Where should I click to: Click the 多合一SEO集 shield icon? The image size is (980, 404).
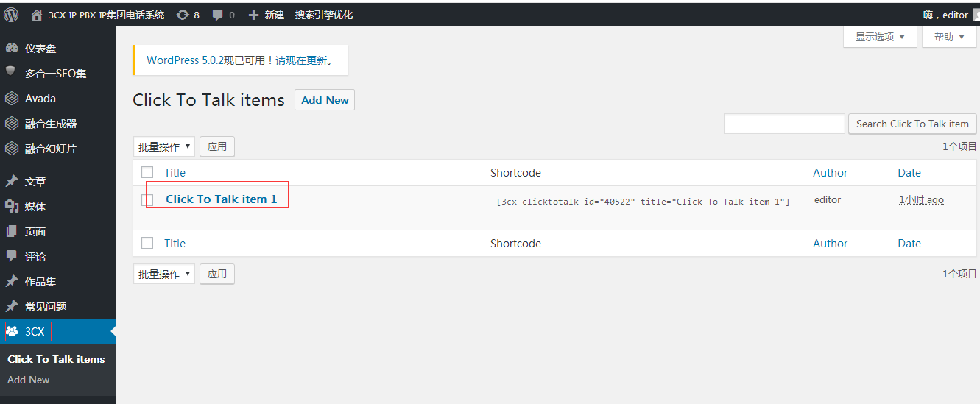(x=11, y=72)
